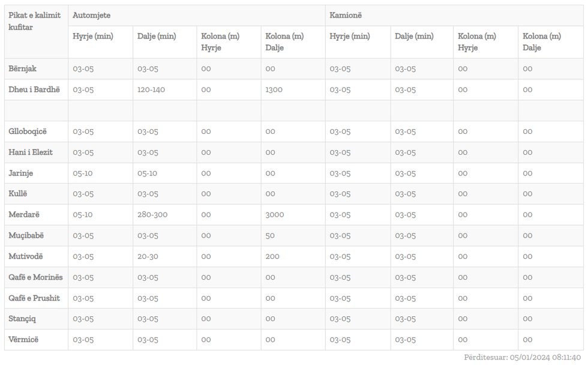Click the Jarinje crossing point name
588x365 pixels.
[x=21, y=173]
